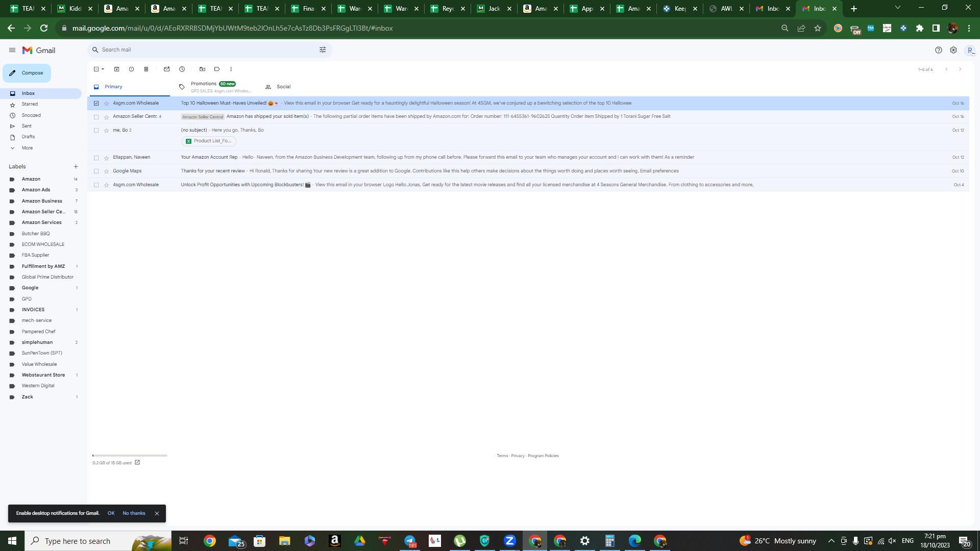Screen dimensions: 980x551
Task: Bookmark this page with the star icon
Action: (818, 29)
